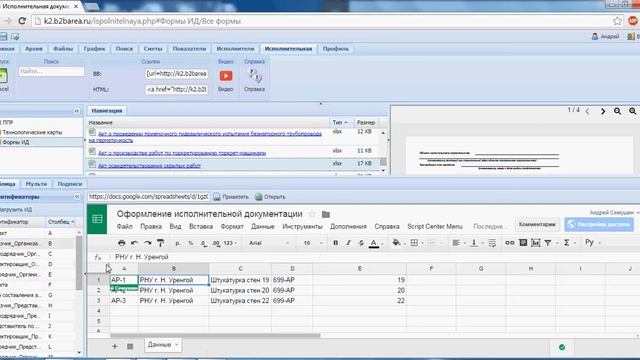Redo the action in Sheets toolbar

click(147, 243)
